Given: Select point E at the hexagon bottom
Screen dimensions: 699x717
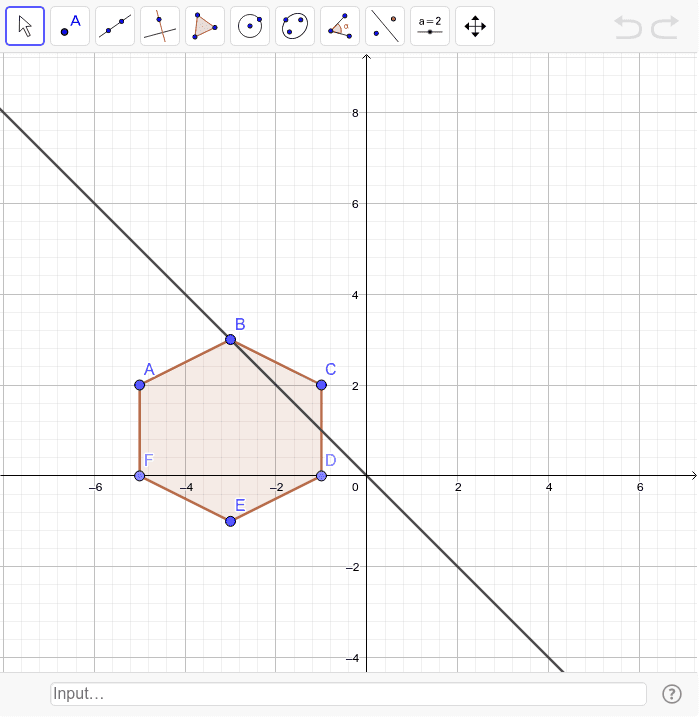Looking at the screenshot, I should [230, 521].
